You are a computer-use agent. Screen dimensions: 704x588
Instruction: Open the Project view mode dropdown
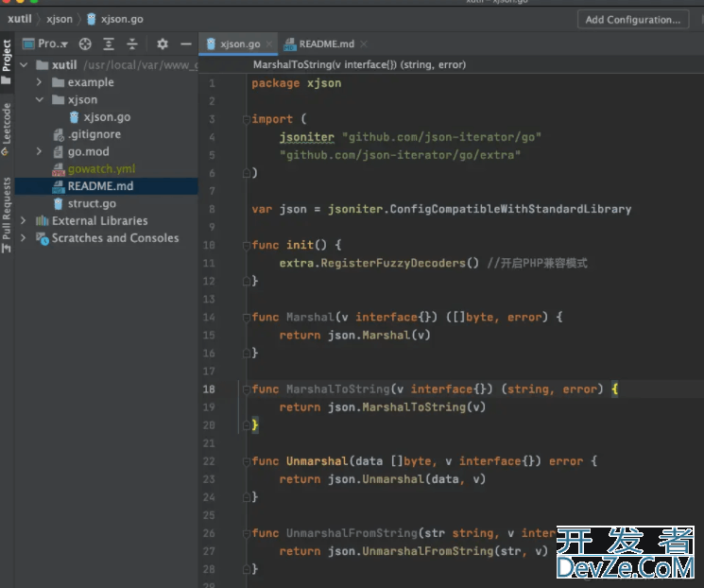point(52,43)
